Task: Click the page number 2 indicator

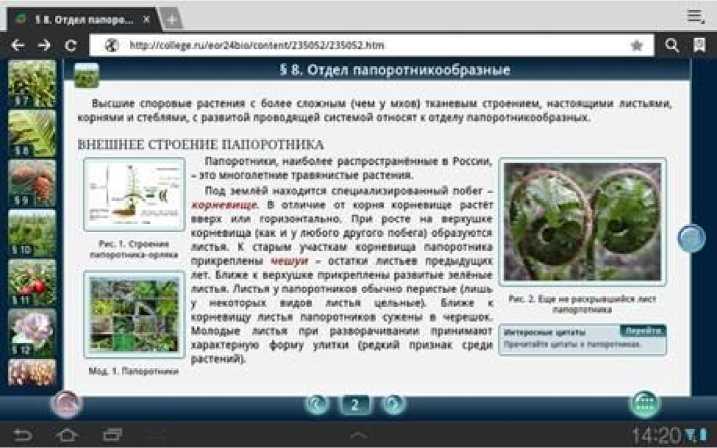Action: click(x=355, y=405)
